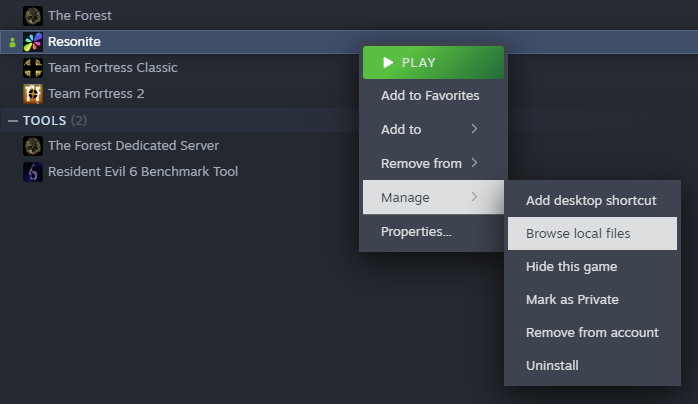Click Team Fortress 2 icon

[33, 94]
